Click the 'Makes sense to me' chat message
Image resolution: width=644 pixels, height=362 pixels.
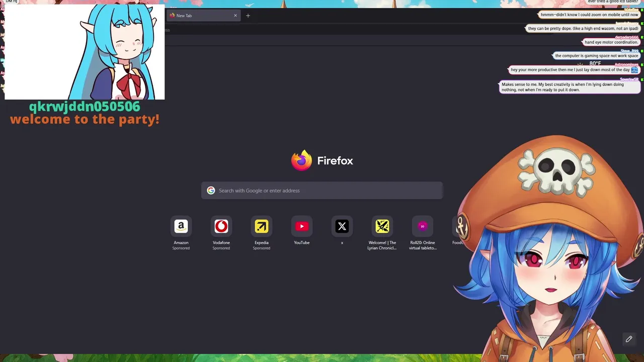[570, 87]
